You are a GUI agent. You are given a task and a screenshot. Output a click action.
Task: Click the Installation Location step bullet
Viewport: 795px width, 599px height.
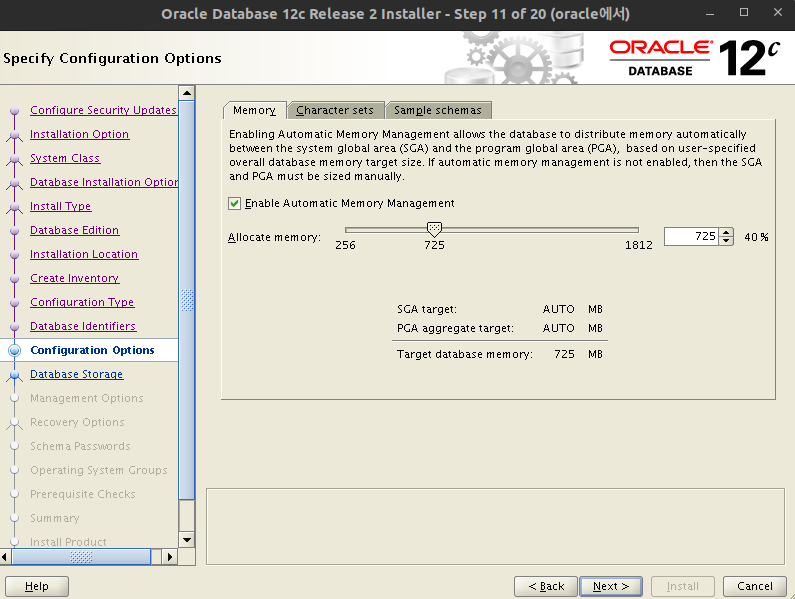[15, 255]
